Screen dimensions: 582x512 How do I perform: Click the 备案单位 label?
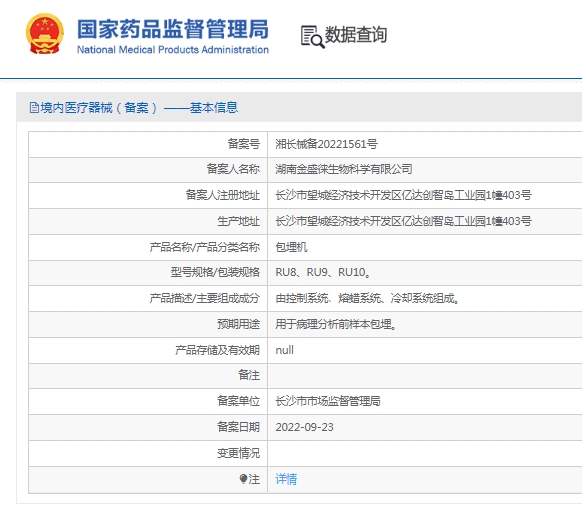click(x=238, y=401)
